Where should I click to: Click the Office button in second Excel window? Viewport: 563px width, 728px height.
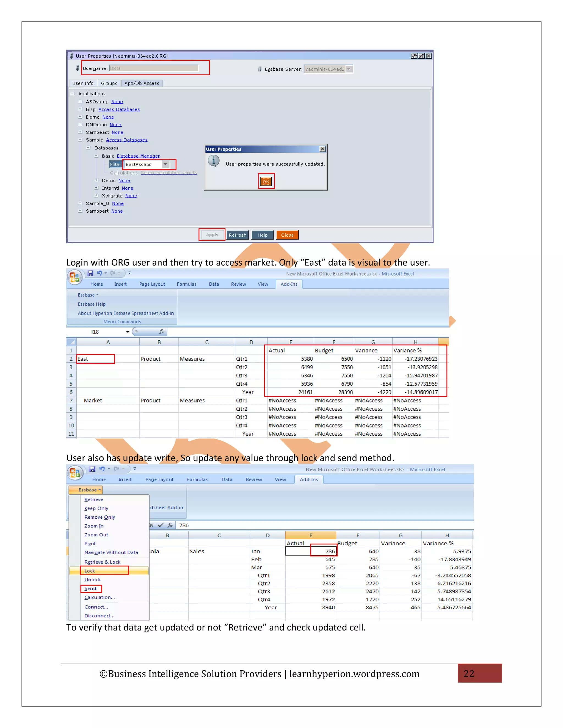[75, 473]
